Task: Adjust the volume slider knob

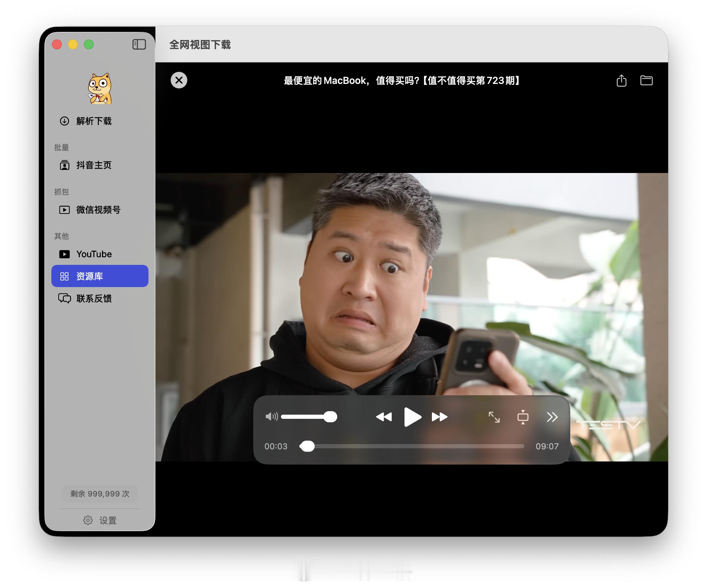Action: coord(330,417)
